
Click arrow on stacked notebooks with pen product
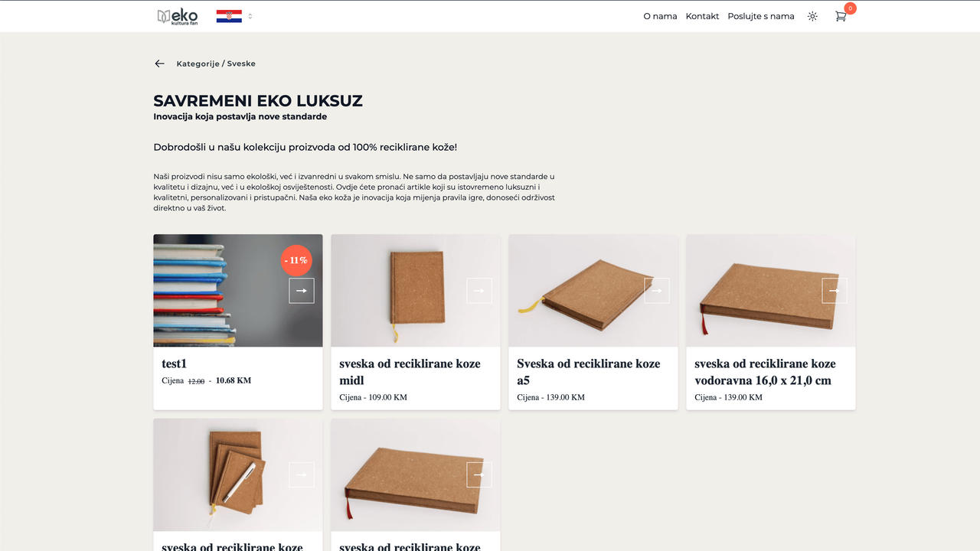coord(302,474)
